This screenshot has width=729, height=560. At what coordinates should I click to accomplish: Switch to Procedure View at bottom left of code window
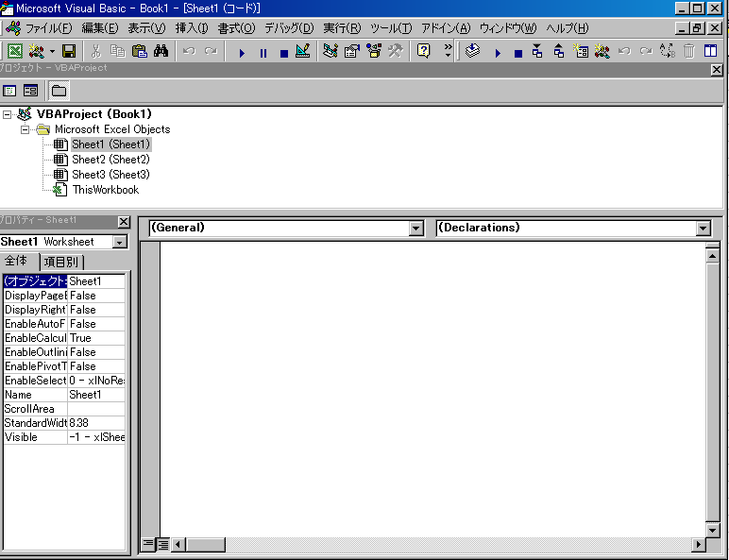click(x=147, y=544)
